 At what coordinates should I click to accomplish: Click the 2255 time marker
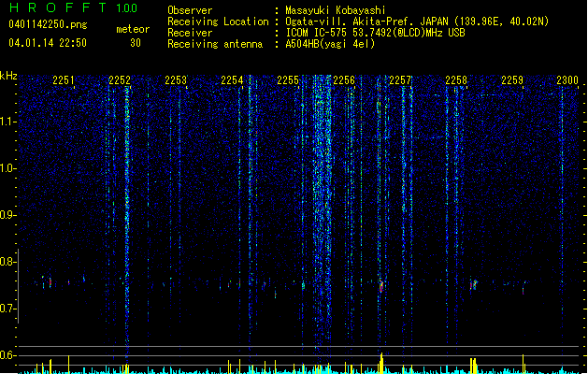(x=288, y=80)
